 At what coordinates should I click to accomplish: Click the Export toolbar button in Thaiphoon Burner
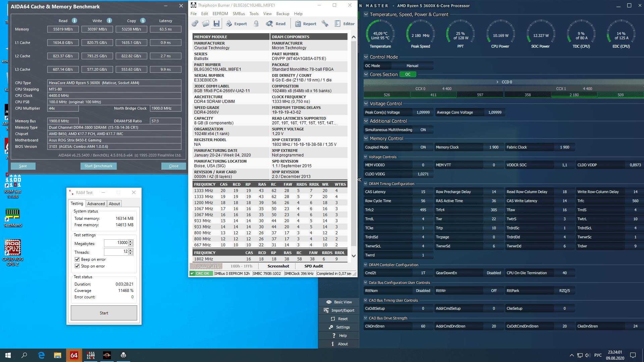click(x=236, y=23)
